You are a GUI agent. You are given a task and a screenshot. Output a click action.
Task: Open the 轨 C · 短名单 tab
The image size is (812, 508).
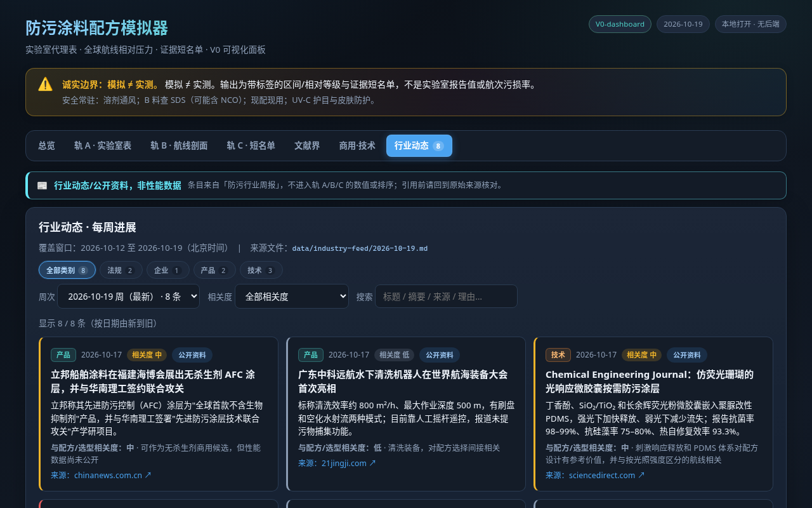[x=251, y=145]
